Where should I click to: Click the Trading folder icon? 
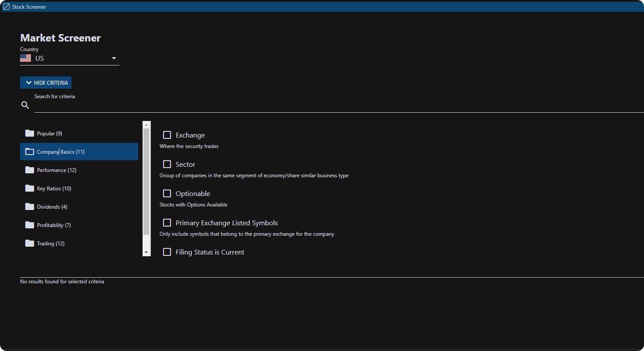30,243
